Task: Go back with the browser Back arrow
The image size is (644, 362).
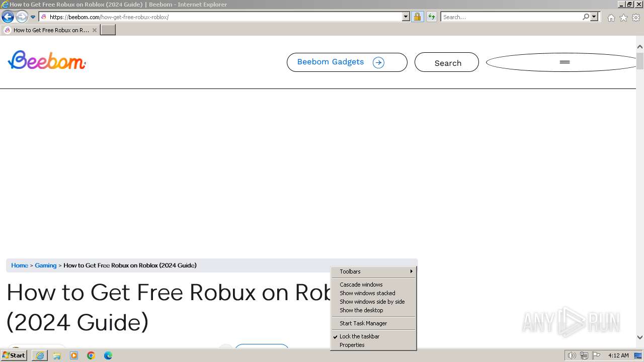Action: click(8, 17)
